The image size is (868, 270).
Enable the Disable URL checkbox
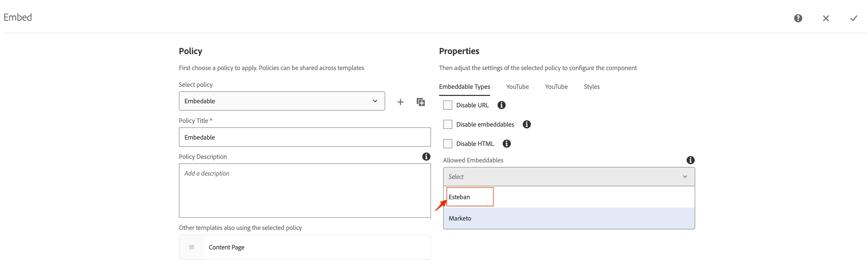tap(447, 105)
